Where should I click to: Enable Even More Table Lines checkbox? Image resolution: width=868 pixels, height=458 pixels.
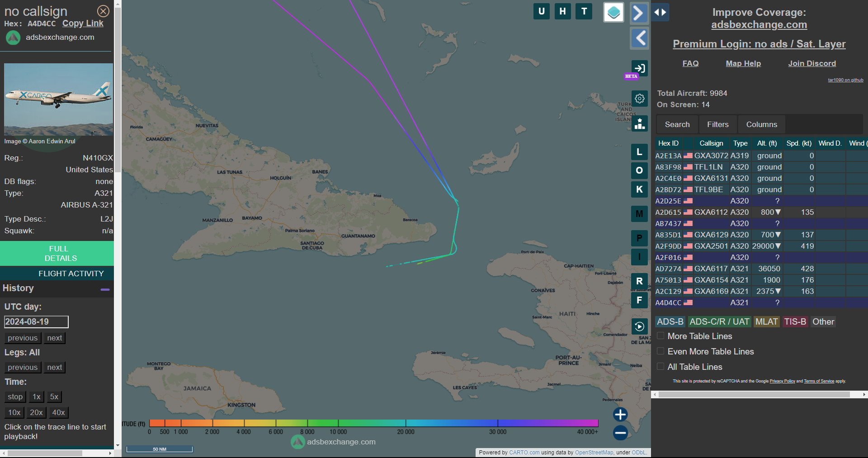[x=660, y=351]
